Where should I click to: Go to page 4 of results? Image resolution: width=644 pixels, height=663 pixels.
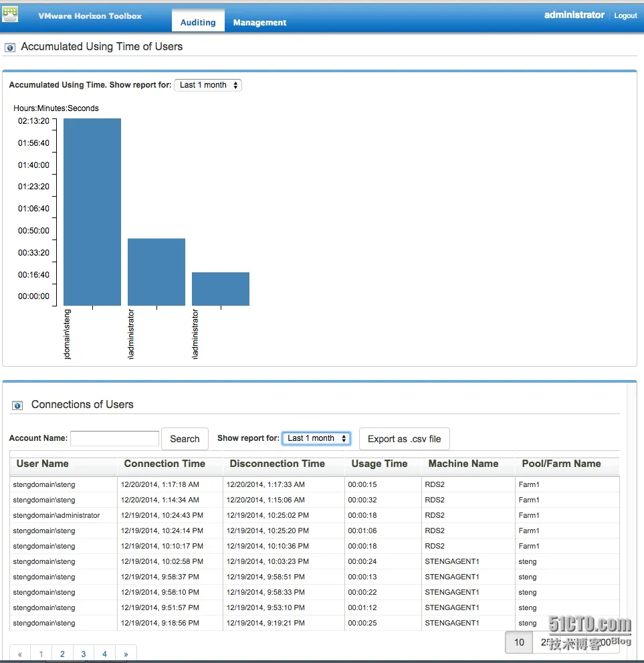click(105, 654)
